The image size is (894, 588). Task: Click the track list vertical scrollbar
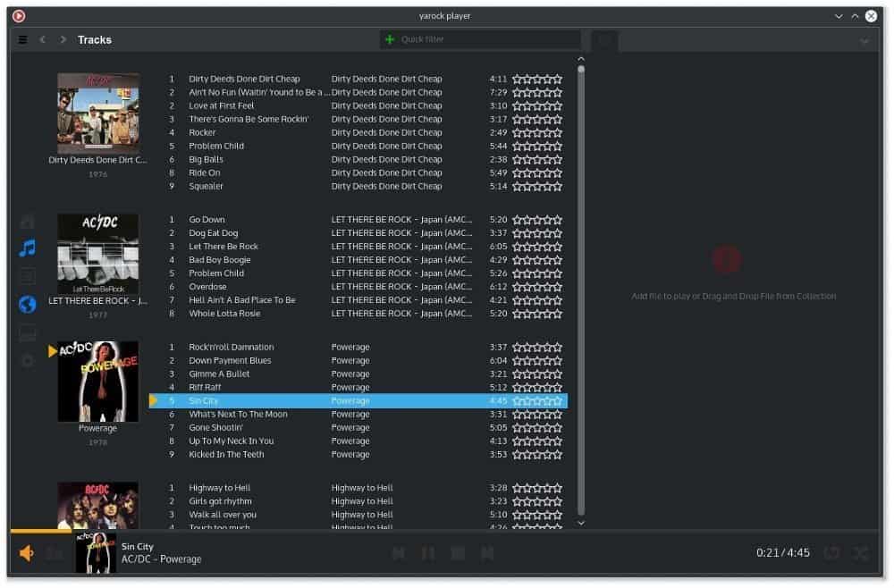[581, 290]
